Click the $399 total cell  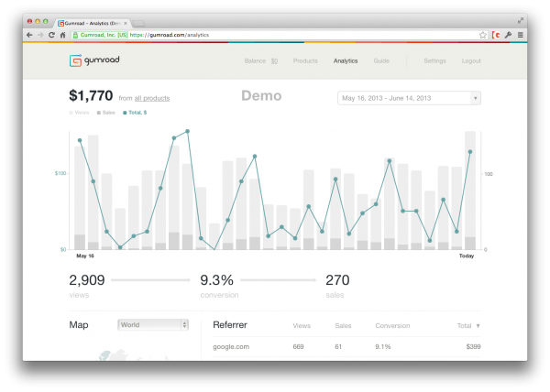point(474,347)
